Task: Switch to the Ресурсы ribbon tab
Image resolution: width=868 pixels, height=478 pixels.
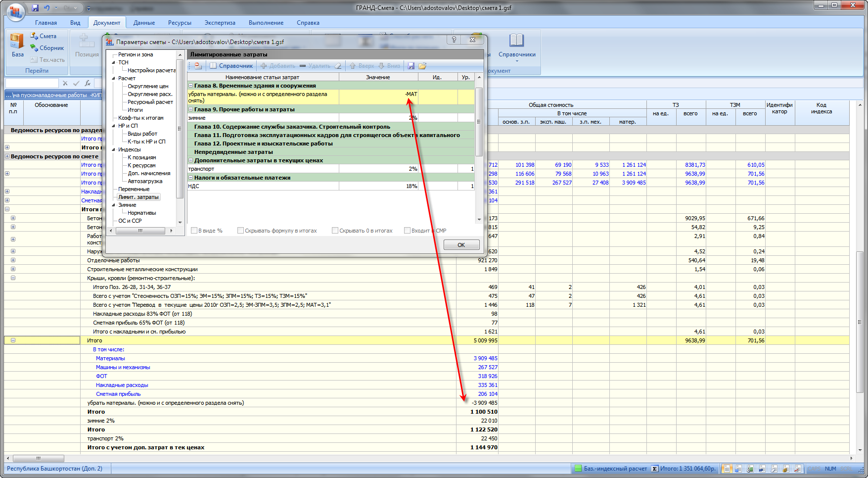Action: coord(179,23)
